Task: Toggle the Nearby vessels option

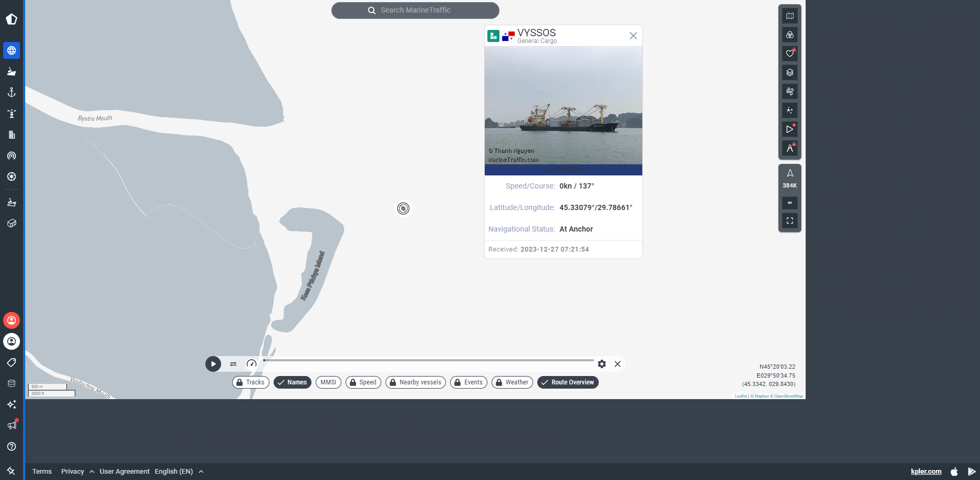Action: (415, 382)
